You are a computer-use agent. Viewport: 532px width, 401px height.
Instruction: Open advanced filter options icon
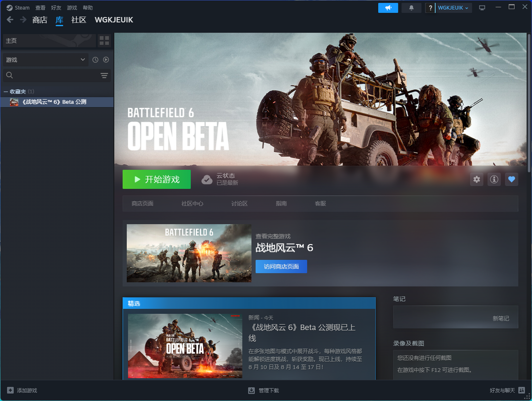click(x=104, y=75)
